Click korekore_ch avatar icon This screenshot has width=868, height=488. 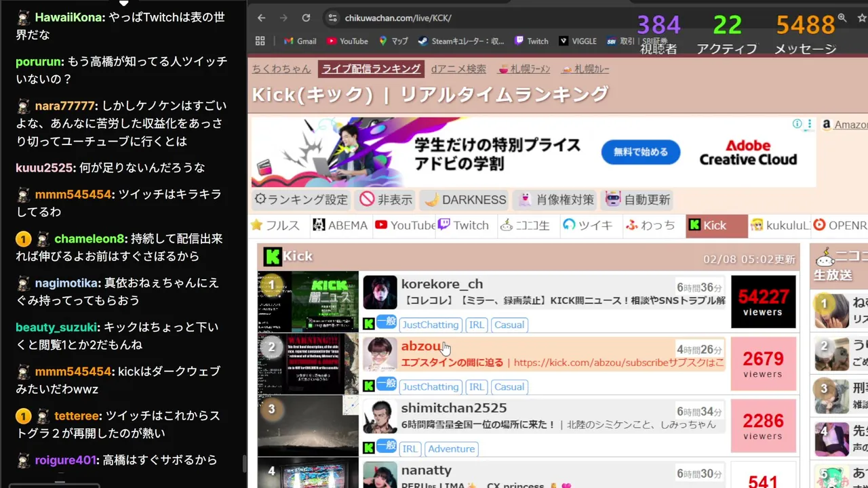pos(380,293)
